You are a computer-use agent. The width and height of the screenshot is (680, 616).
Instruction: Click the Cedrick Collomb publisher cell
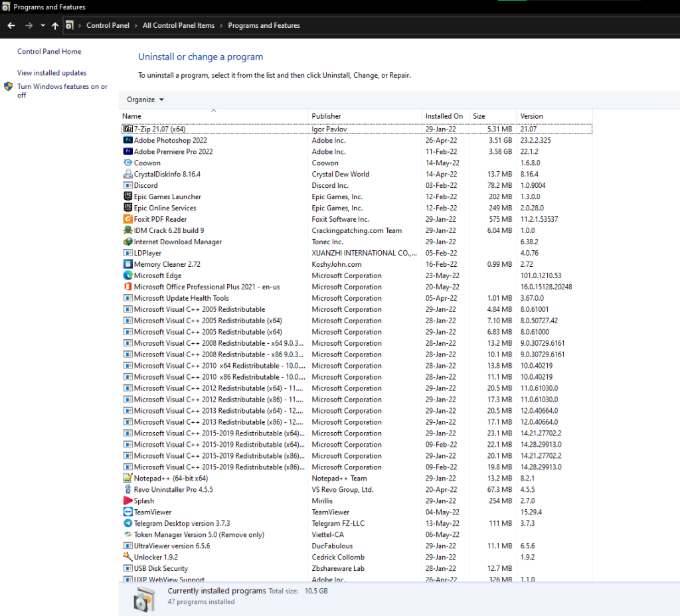(x=338, y=557)
